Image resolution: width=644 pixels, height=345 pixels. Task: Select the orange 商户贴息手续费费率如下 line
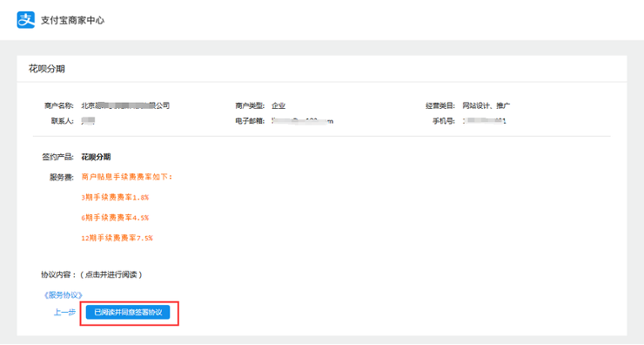tap(127, 177)
